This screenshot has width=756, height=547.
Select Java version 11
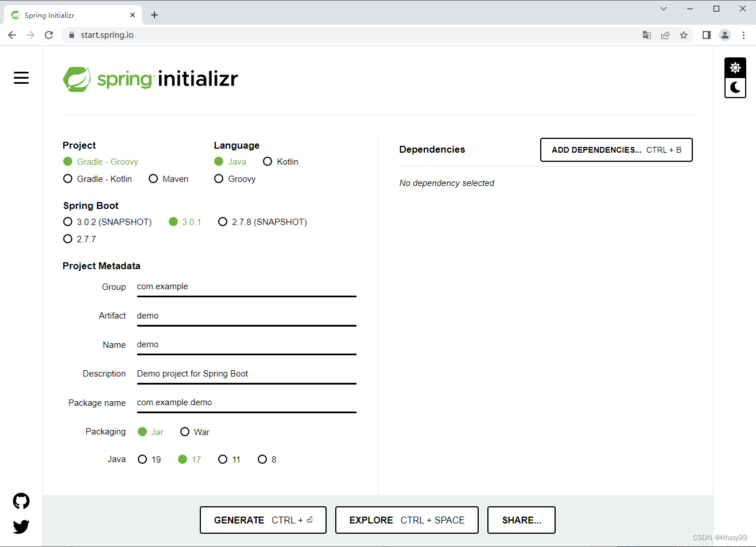coord(230,460)
